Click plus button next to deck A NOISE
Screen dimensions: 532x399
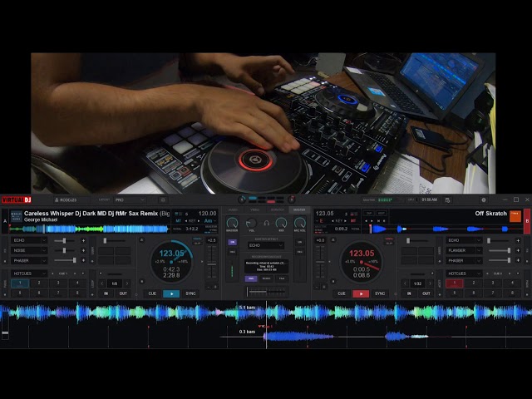(83, 250)
